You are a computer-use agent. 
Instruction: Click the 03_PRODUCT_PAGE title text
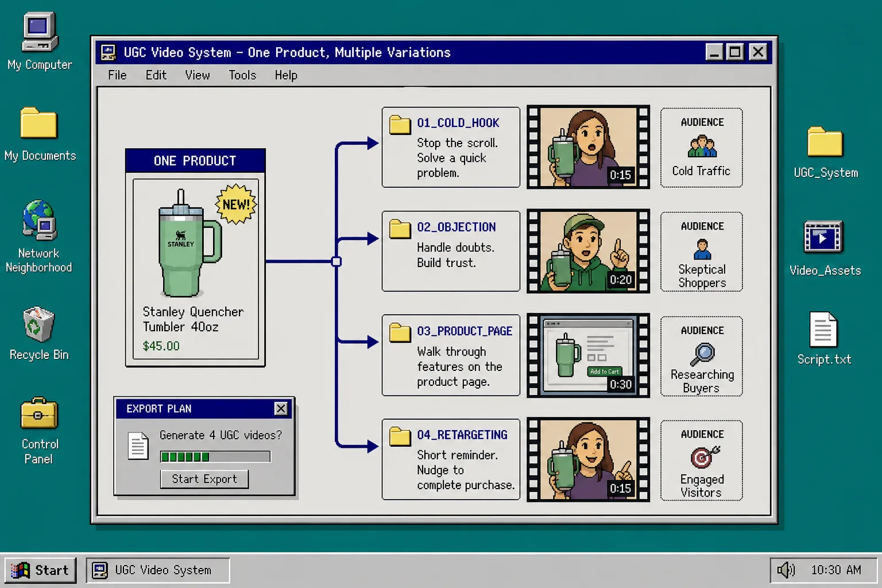[465, 331]
